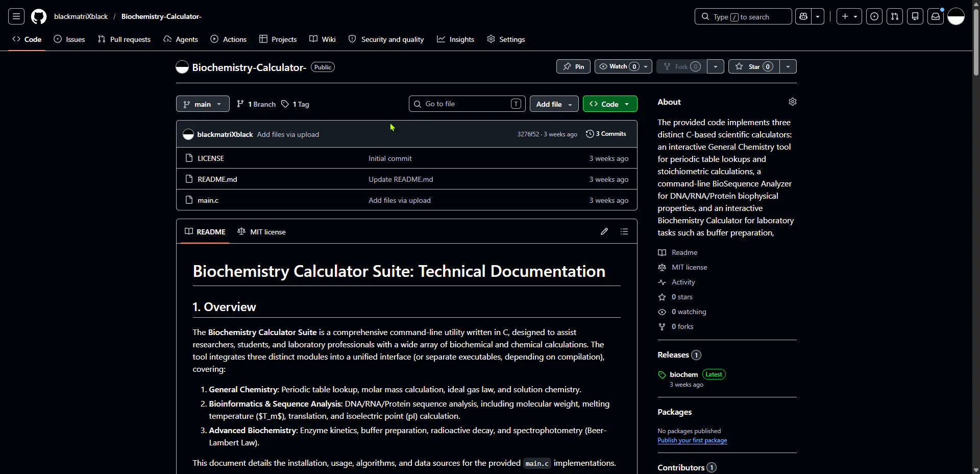Open the README.md file

coord(217,179)
